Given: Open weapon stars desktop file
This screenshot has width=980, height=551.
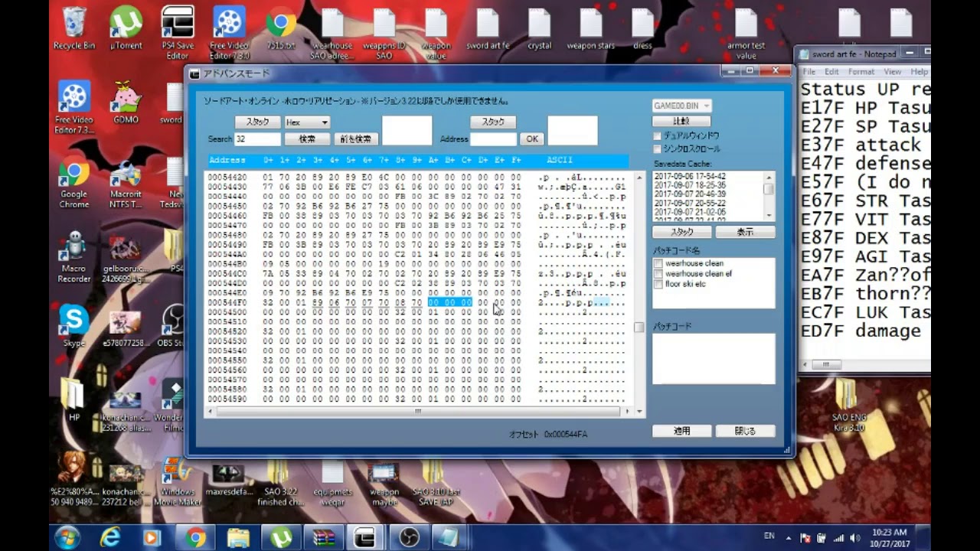Looking at the screenshot, I should point(591,28).
